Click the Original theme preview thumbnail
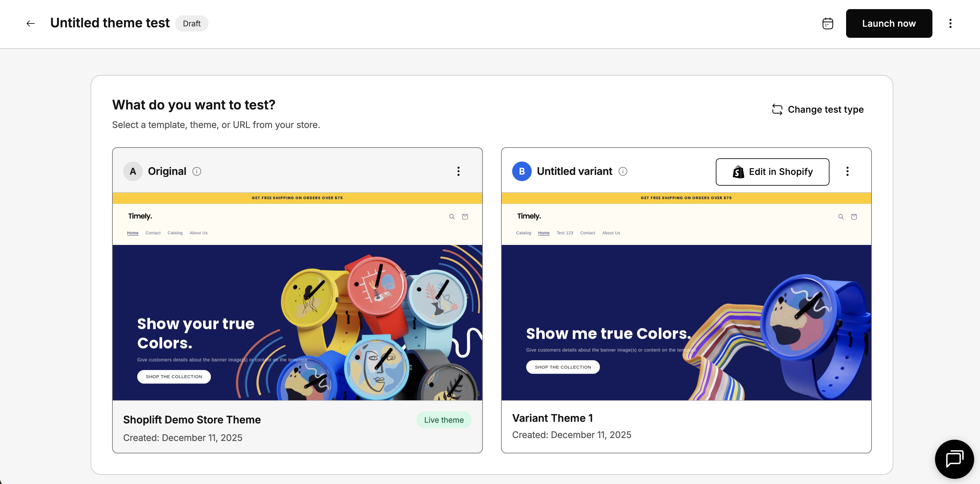 point(297,297)
